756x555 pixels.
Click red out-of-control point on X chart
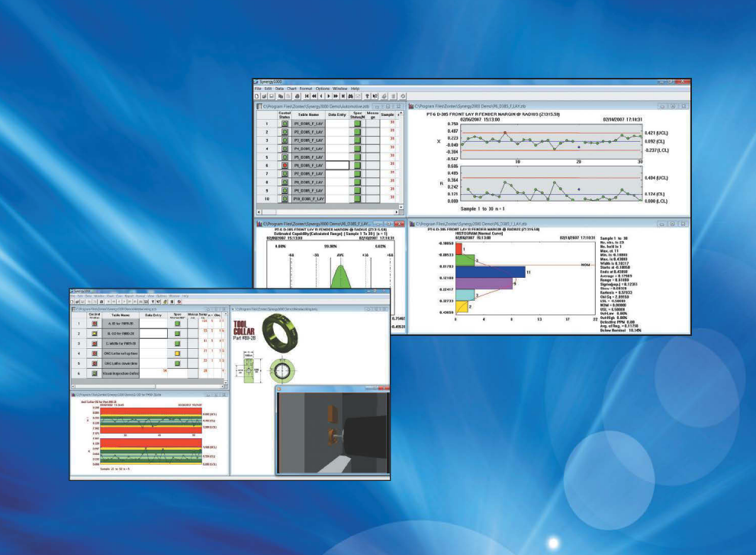click(x=505, y=132)
